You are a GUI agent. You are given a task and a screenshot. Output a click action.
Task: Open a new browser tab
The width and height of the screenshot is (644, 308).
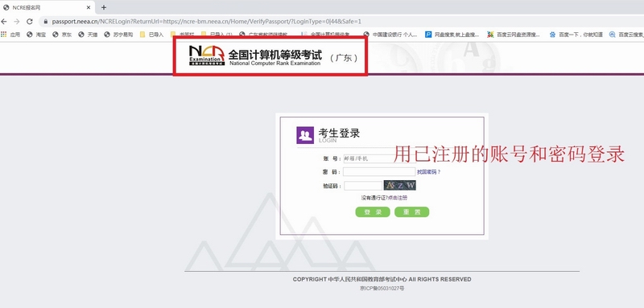pos(104,7)
